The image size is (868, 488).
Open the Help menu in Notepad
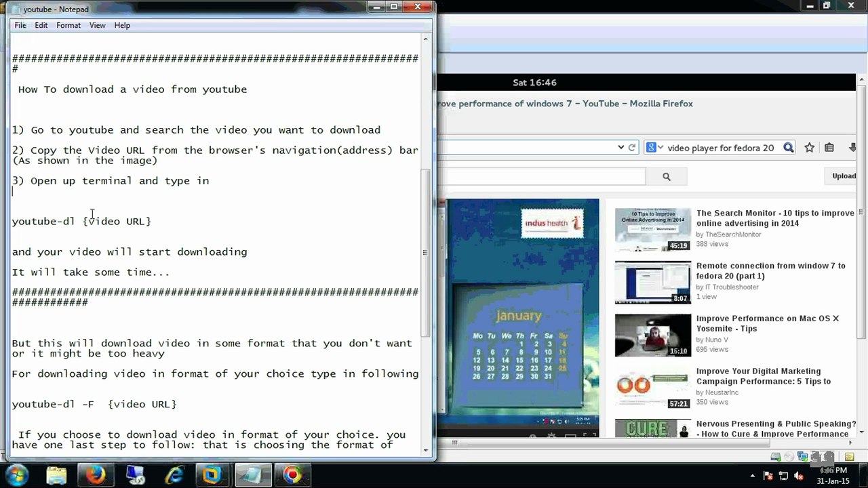click(x=122, y=25)
